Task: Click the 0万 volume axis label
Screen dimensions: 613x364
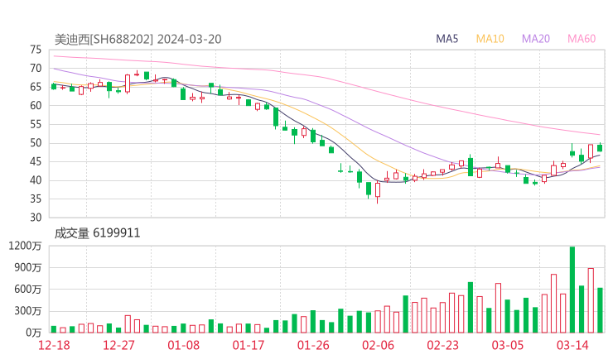Action: tap(34, 333)
